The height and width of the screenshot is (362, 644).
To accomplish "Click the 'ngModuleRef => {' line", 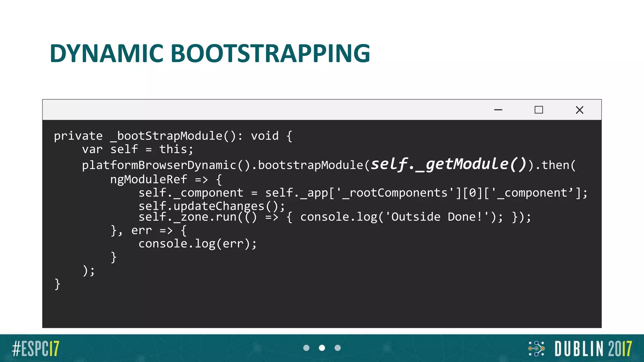I will [166, 179].
